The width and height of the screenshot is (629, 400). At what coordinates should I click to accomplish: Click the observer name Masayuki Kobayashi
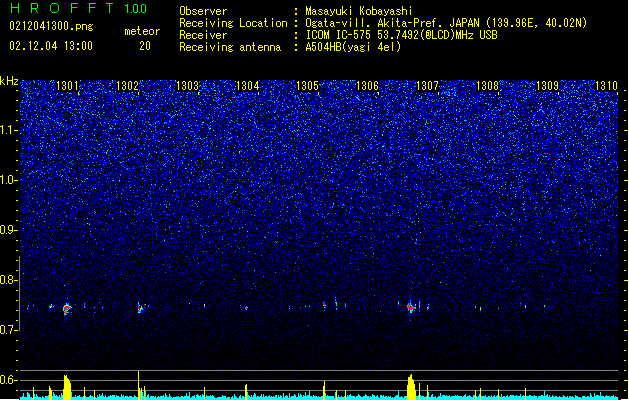pyautogui.click(x=359, y=11)
